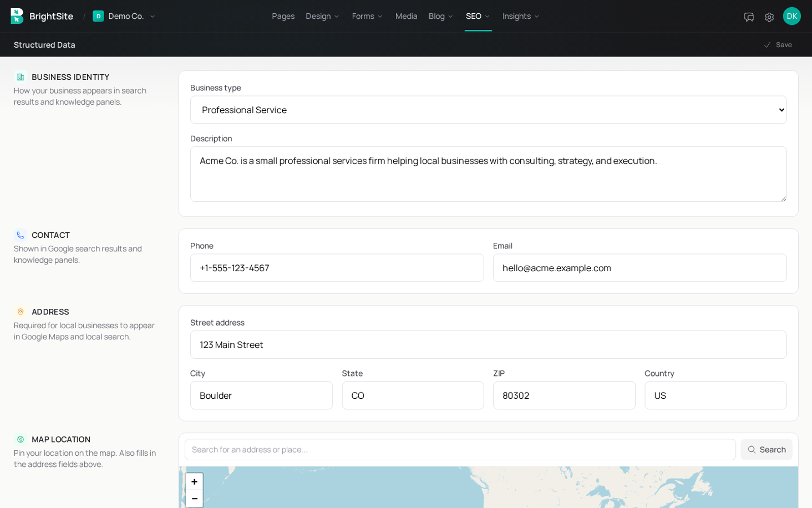Click the Contact phone icon

20,235
